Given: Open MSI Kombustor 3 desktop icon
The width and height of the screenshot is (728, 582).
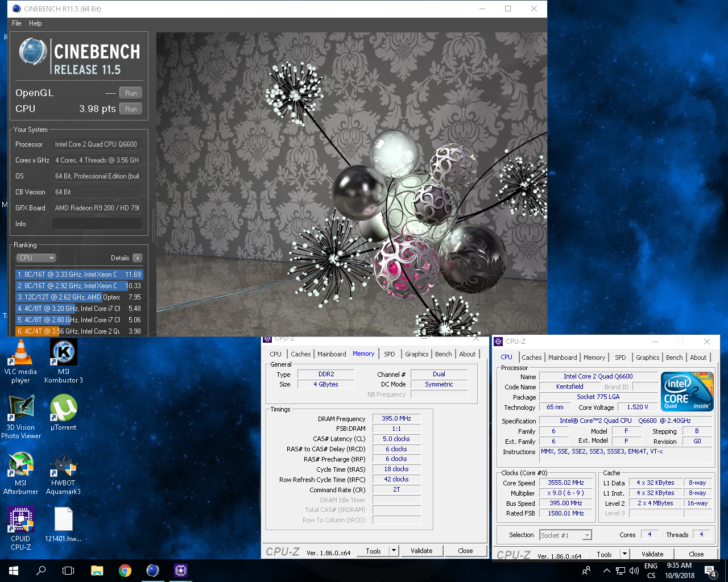Looking at the screenshot, I should (64, 361).
